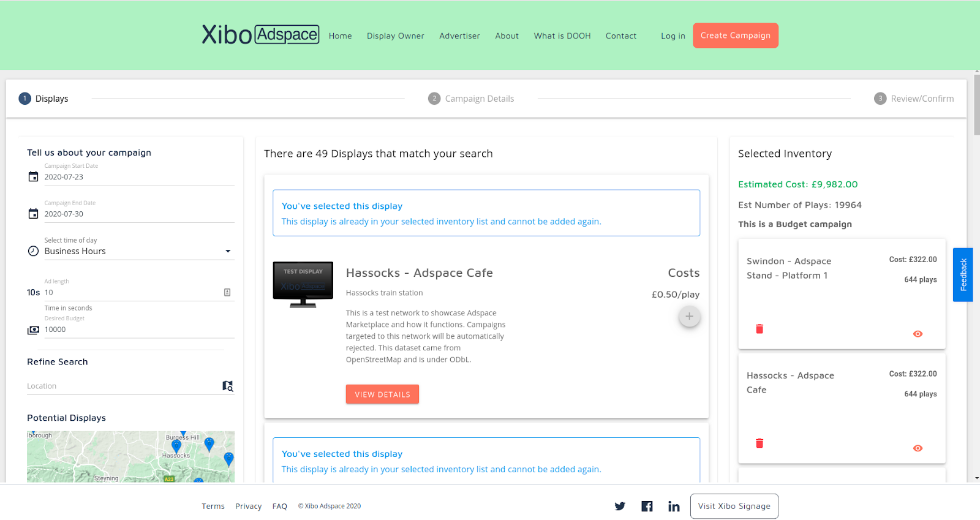Open the About menu item
Screen dimensions: 980x520
pos(507,36)
